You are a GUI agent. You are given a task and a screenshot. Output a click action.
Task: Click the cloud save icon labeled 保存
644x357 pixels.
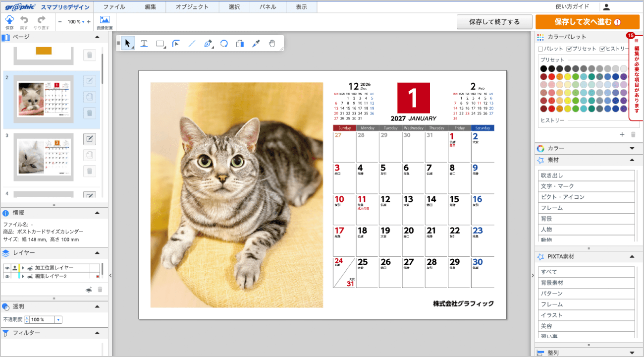coord(9,22)
